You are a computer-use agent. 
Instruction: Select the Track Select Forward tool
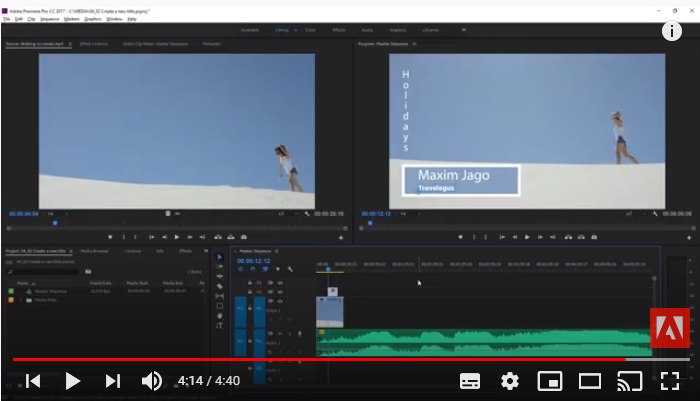coord(219,267)
